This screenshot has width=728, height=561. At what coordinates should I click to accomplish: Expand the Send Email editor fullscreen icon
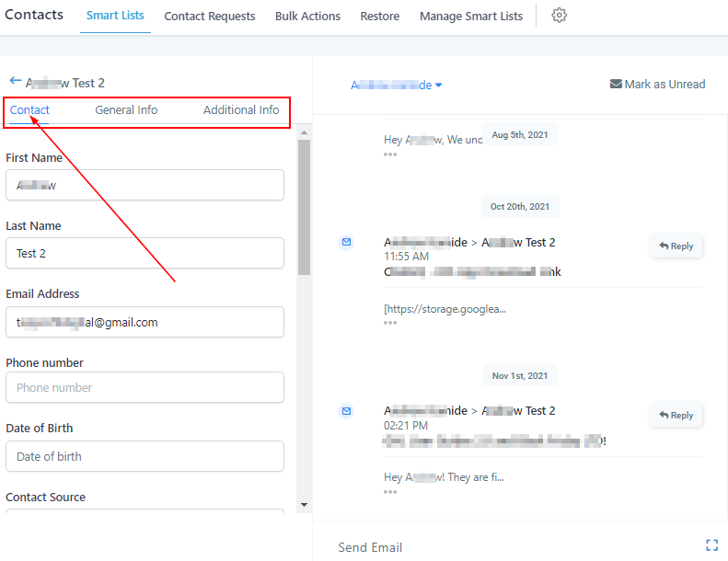tap(711, 545)
